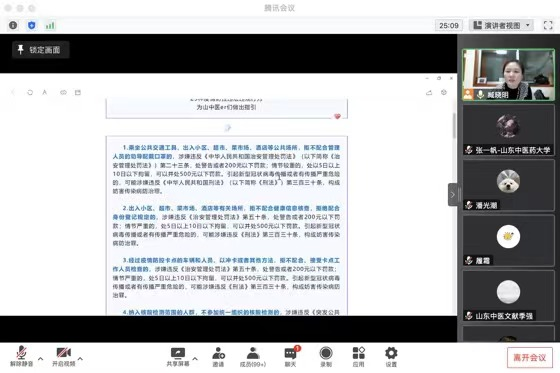Open the Share Screen option

(x=178, y=357)
